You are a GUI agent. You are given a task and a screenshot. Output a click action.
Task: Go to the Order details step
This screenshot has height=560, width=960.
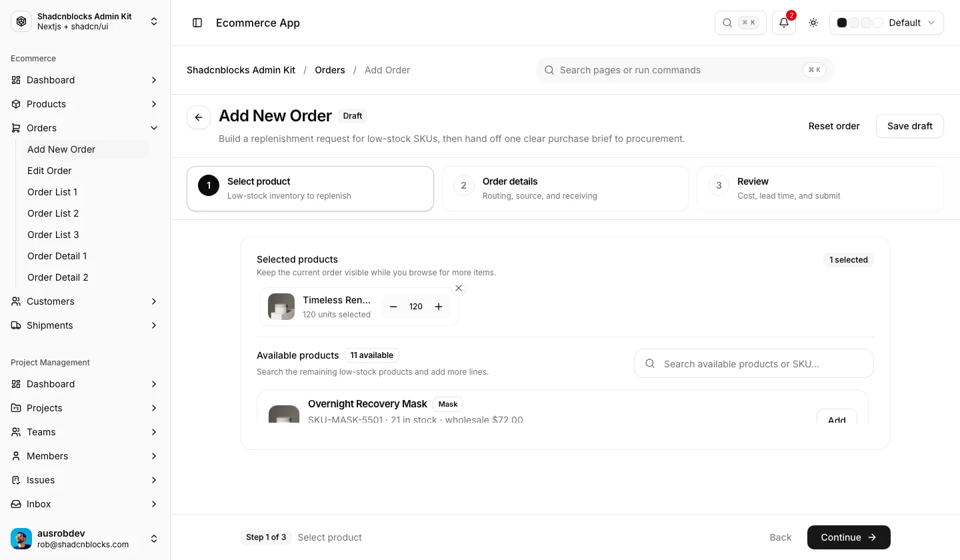[565, 189]
